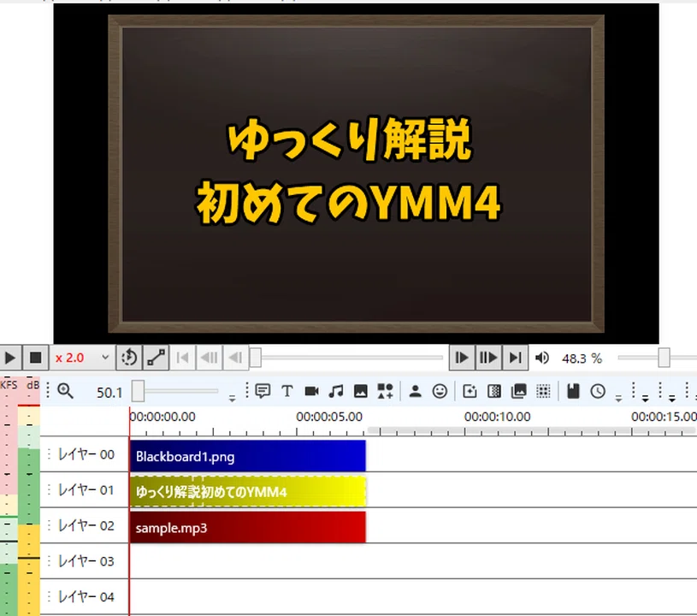Click the dB meter label
Viewport: 697px width, 616px height.
[x=32, y=385]
